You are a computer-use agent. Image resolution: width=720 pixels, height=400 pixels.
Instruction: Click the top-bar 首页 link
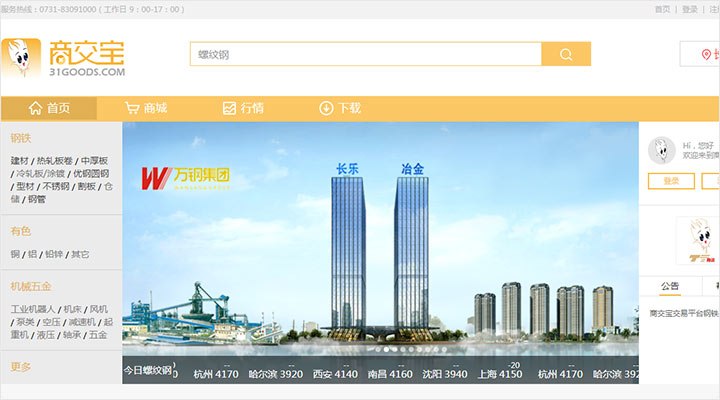coord(662,9)
